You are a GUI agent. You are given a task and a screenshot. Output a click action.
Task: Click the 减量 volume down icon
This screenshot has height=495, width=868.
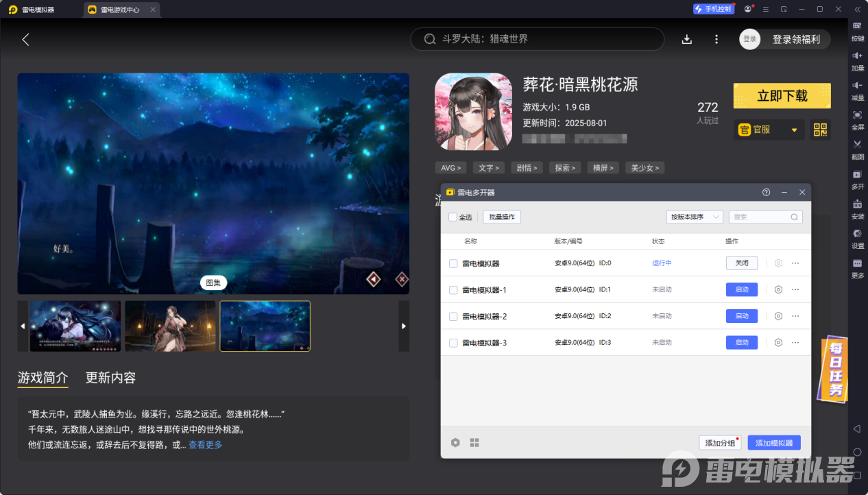857,84
